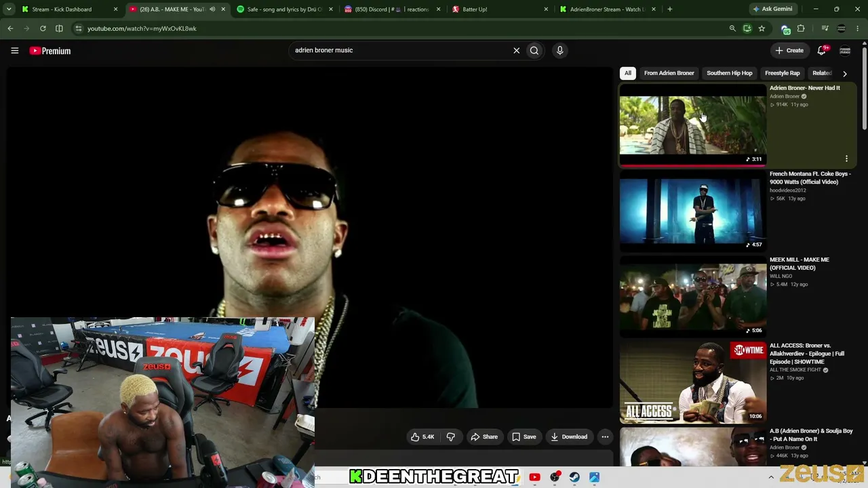The height and width of the screenshot is (488, 868).
Task: Open more actions under the video
Action: coord(605,436)
